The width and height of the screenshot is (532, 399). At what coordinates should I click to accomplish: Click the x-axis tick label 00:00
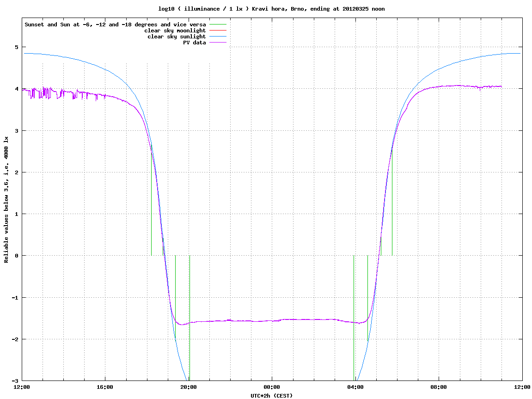pyautogui.click(x=272, y=387)
